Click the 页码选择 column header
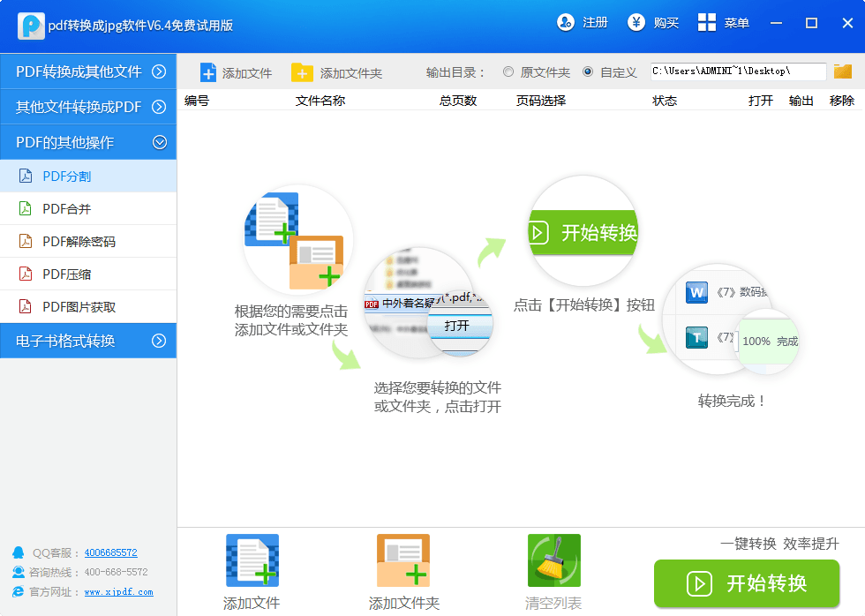Viewport: 865px width, 616px height. click(540, 101)
